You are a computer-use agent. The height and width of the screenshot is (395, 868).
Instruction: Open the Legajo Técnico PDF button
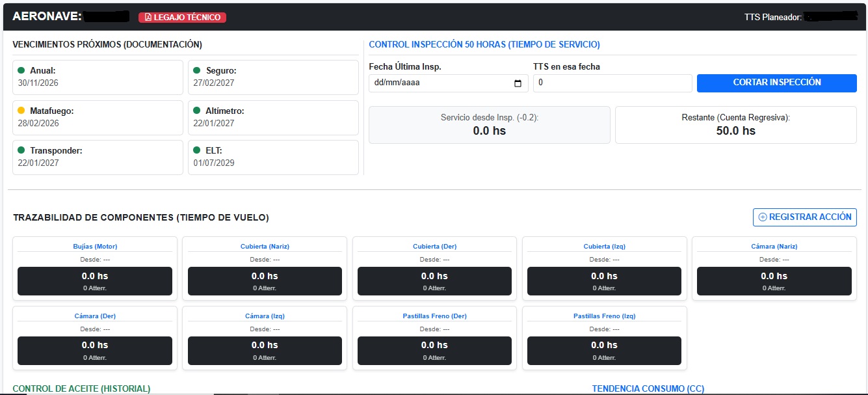(182, 18)
